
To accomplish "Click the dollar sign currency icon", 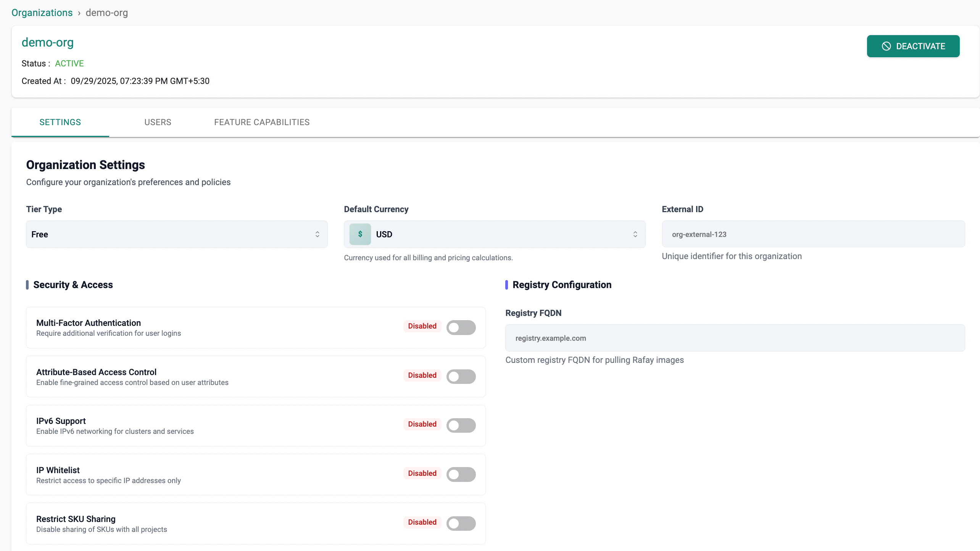I will 360,234.
